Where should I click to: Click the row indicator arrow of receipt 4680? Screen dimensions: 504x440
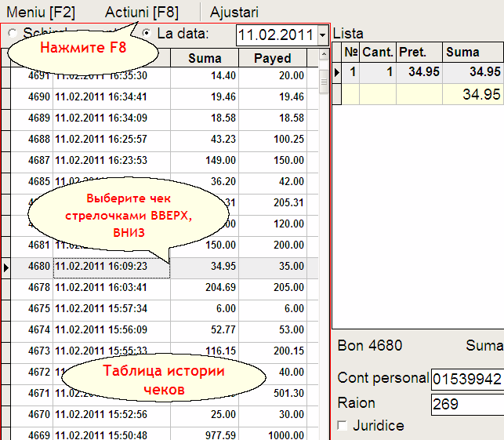(5, 267)
